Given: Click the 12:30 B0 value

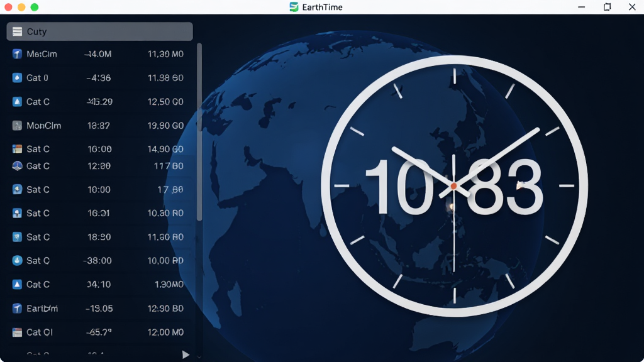Looking at the screenshot, I should (x=165, y=309).
